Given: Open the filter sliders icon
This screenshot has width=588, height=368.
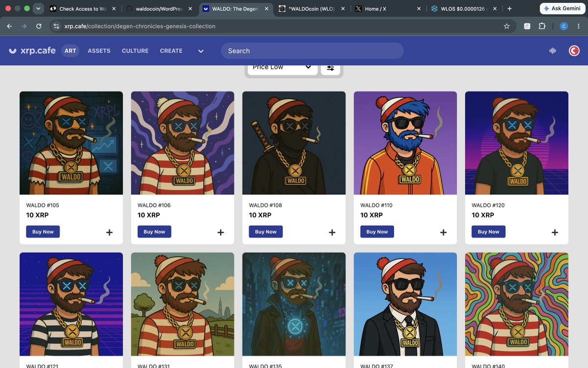Looking at the screenshot, I should click(x=331, y=68).
